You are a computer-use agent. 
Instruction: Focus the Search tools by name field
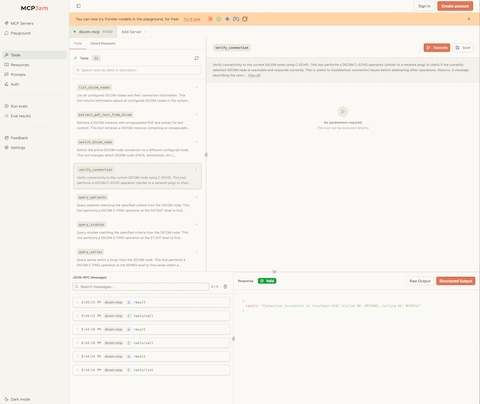137,70
